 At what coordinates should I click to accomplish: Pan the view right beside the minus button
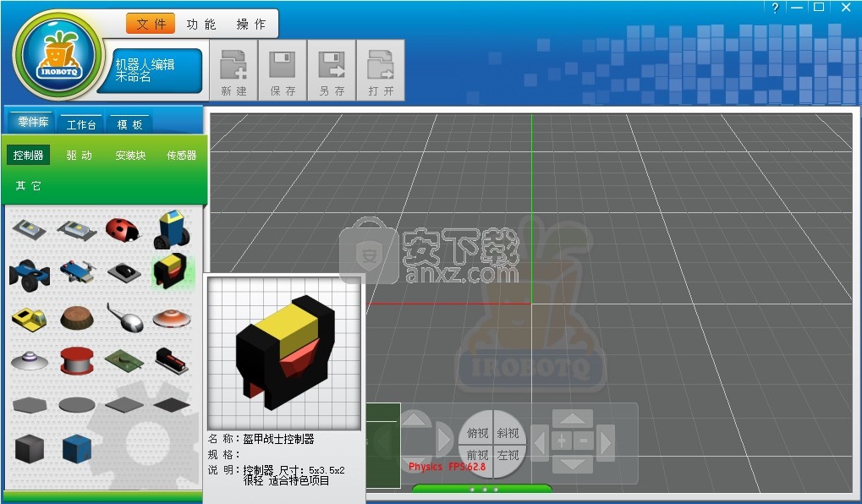pyautogui.click(x=605, y=441)
